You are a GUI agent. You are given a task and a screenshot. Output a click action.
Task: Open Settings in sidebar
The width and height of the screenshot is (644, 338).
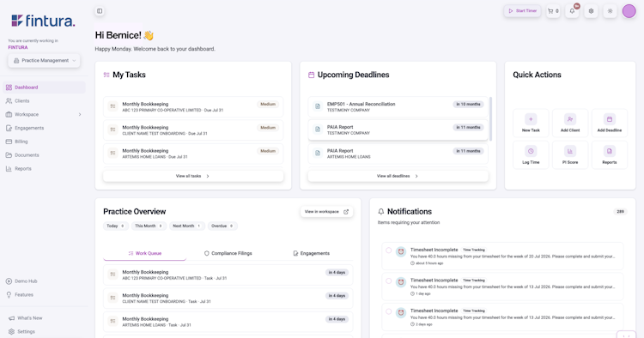(44, 331)
